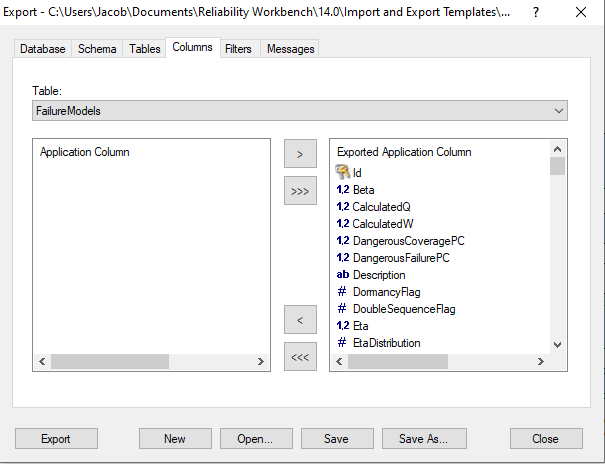This screenshot has width=605, height=464.
Task: Open the Table dropdown showing FailureModels
Action: point(299,111)
